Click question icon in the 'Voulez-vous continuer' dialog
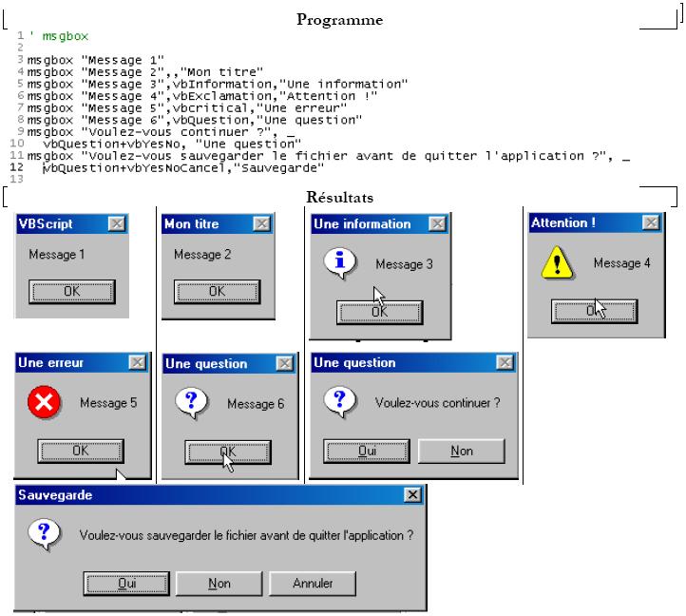Screen dimensions: 686x616 tap(339, 402)
